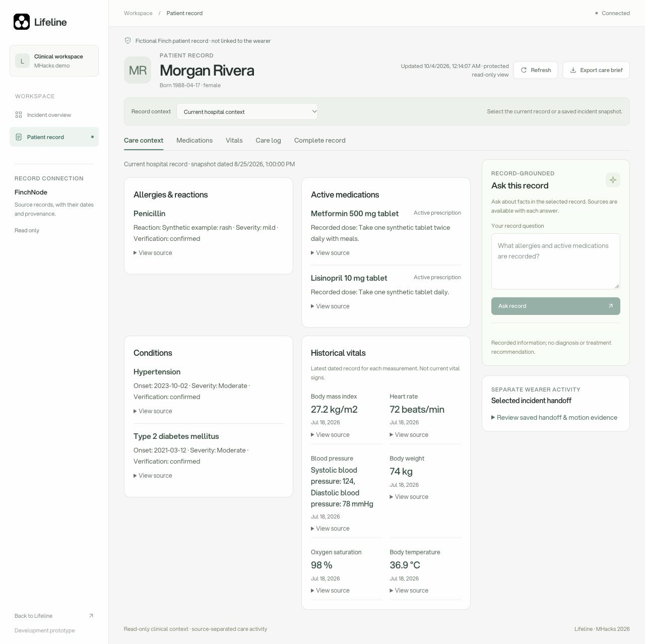Click the L workspace badge icon
This screenshot has width=645, height=644.
click(x=22, y=61)
